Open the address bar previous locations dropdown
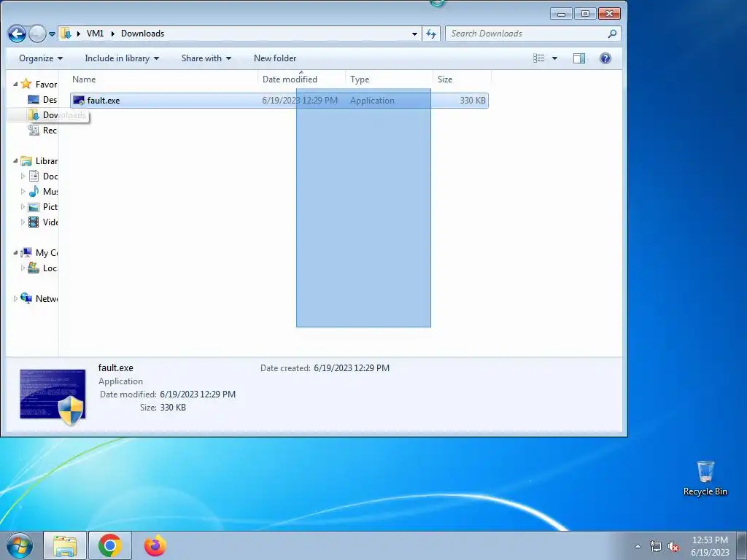 click(x=414, y=34)
